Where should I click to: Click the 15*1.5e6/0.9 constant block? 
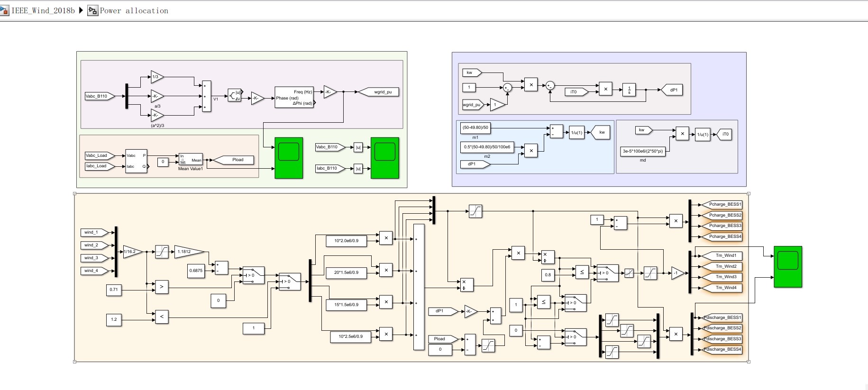347,305
